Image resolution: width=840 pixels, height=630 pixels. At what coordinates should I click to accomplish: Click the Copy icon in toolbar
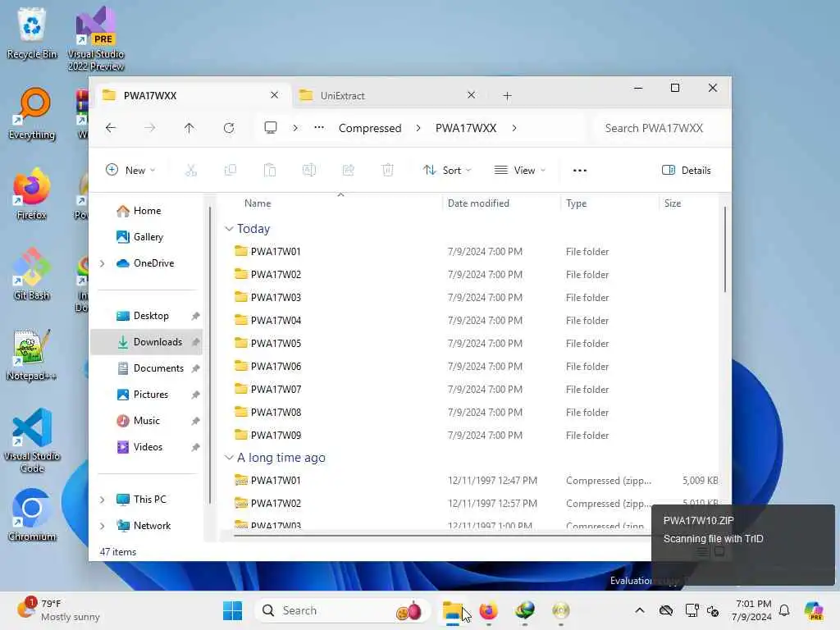[x=231, y=171]
